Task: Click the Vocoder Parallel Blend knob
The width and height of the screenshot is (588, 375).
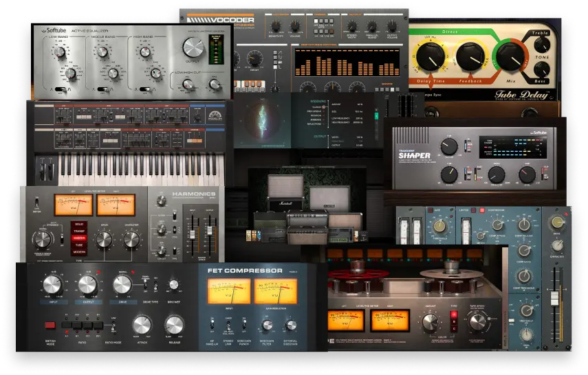Action: click(371, 26)
